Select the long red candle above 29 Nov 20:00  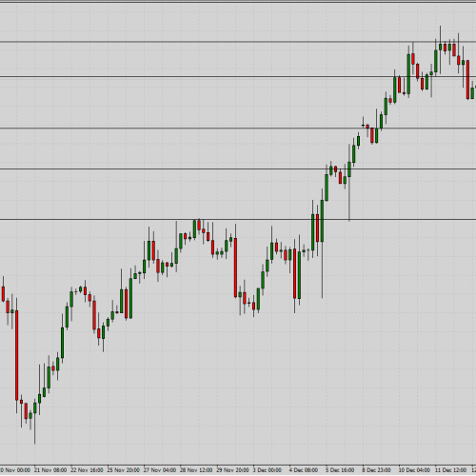[235, 268]
